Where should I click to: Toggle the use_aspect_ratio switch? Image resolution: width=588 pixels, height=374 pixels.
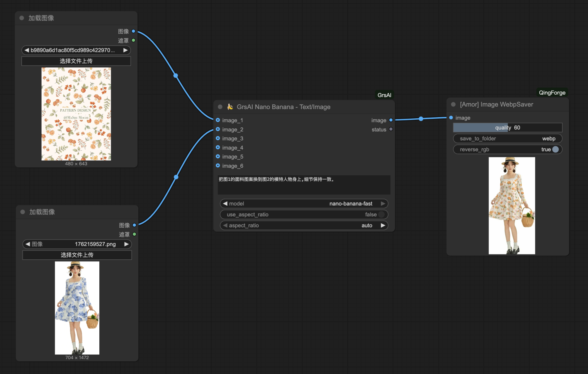381,215
